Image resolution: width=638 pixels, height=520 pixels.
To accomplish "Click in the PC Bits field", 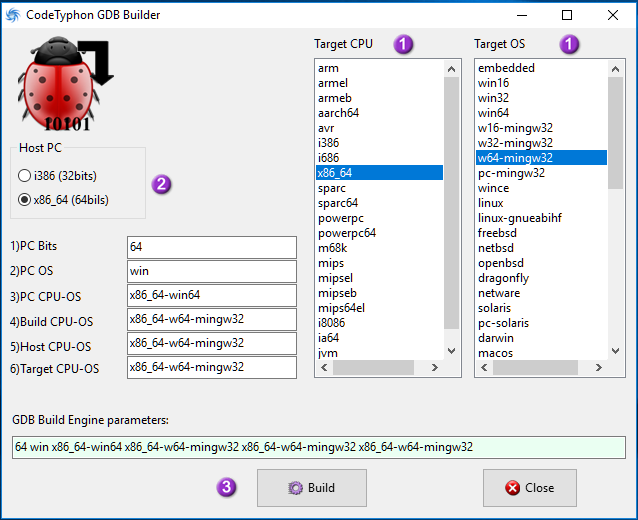I will click(212, 247).
